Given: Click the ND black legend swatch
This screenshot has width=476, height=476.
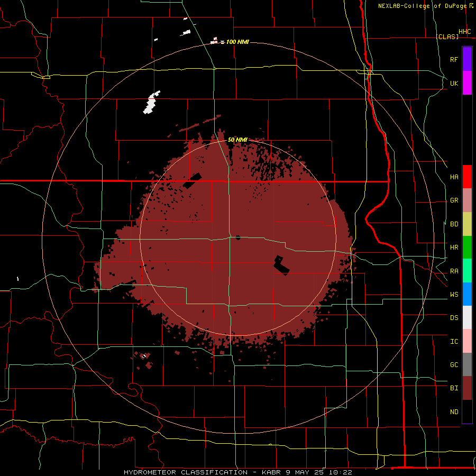Looking at the screenshot, I should [x=467, y=411].
